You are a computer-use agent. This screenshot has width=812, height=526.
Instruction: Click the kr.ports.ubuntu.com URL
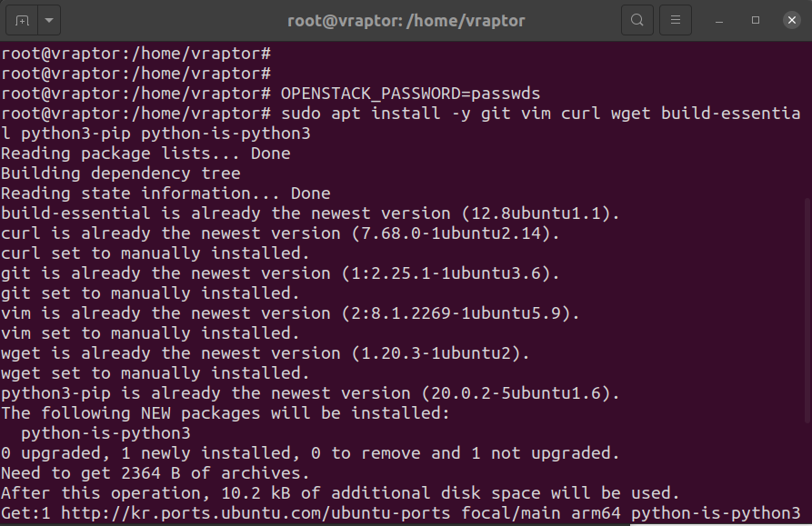click(256, 513)
